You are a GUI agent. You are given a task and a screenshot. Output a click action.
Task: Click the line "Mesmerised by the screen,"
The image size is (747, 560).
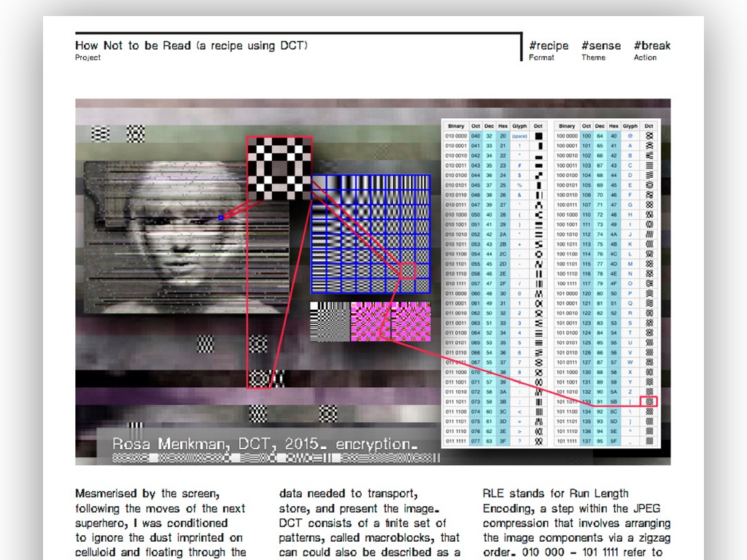pyautogui.click(x=147, y=494)
